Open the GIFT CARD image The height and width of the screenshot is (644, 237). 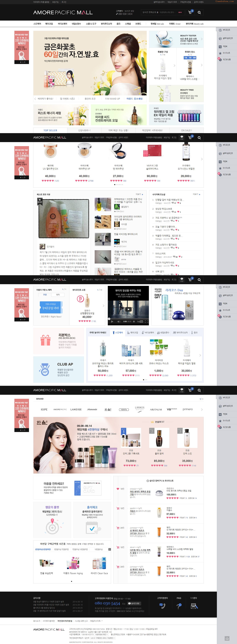(88, 488)
